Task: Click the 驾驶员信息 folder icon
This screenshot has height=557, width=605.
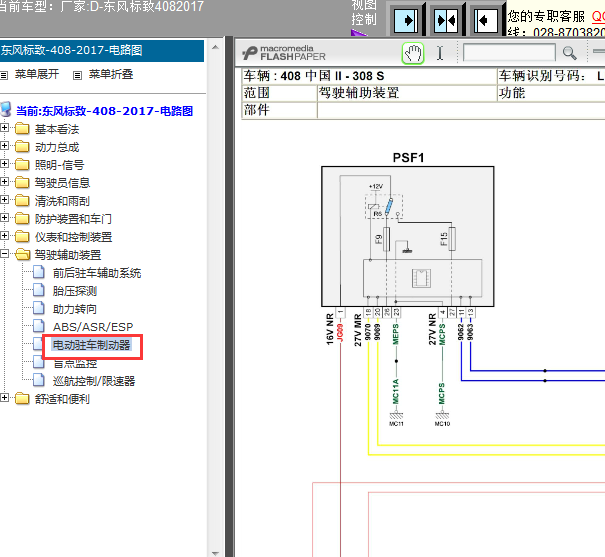Action: (22, 182)
